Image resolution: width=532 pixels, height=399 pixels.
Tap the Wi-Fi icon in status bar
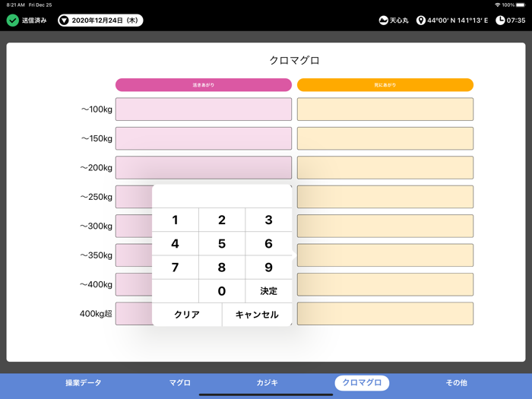coord(498,5)
